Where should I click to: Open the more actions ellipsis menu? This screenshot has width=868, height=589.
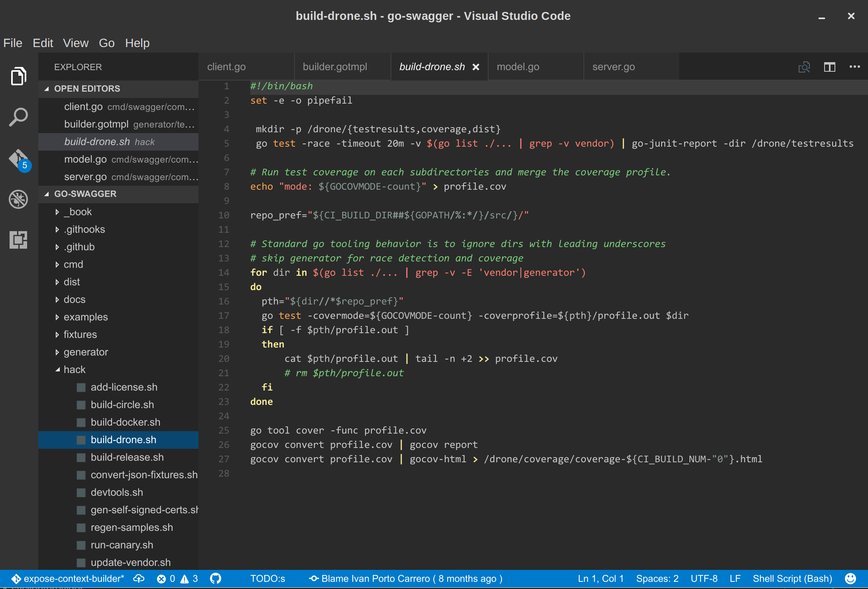tap(854, 67)
